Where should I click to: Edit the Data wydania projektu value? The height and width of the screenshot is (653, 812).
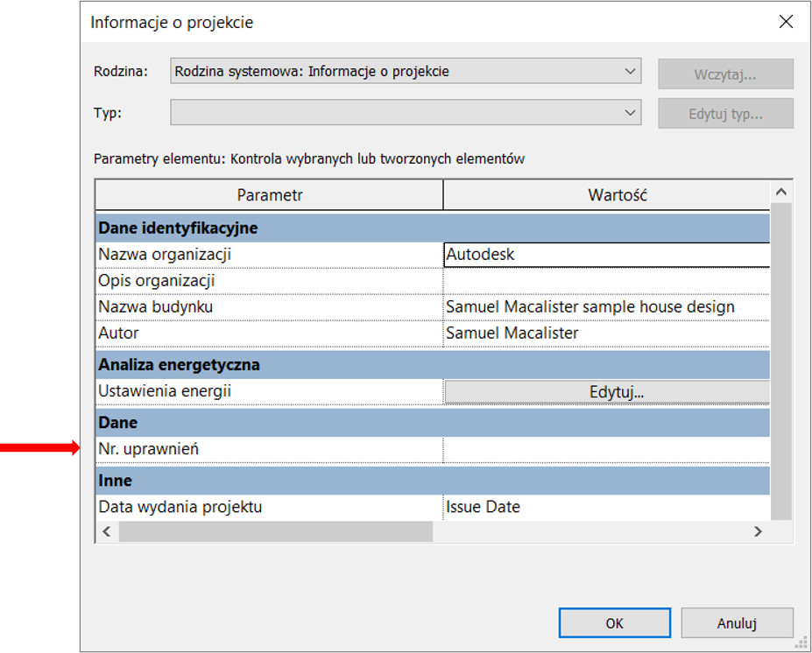pyautogui.click(x=606, y=507)
